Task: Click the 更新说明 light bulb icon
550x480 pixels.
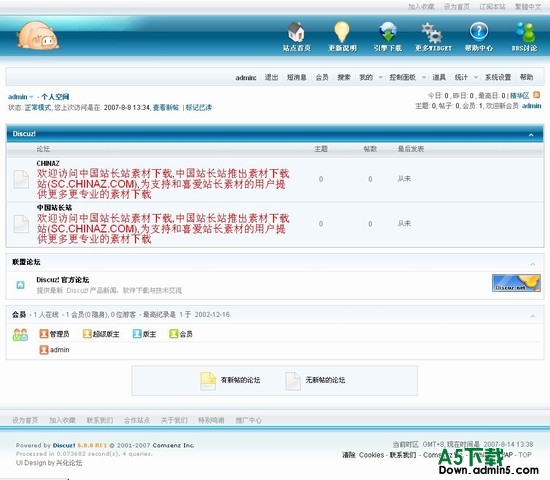Action: point(342,32)
